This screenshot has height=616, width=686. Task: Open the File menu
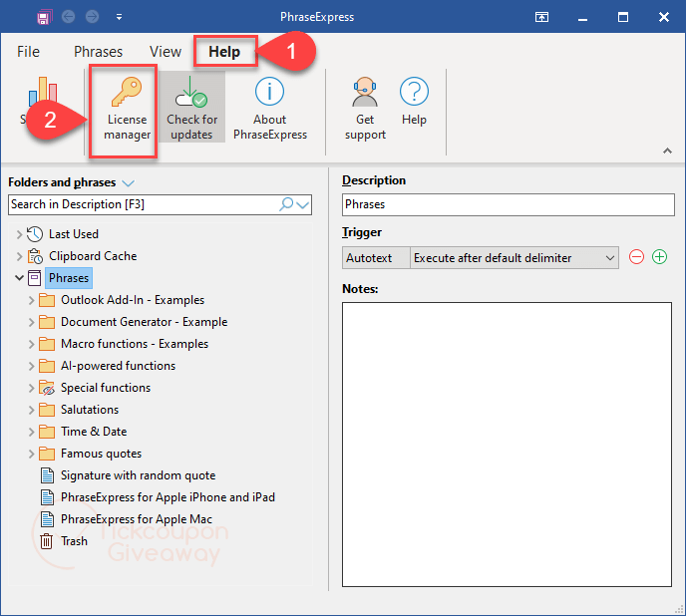tap(28, 52)
